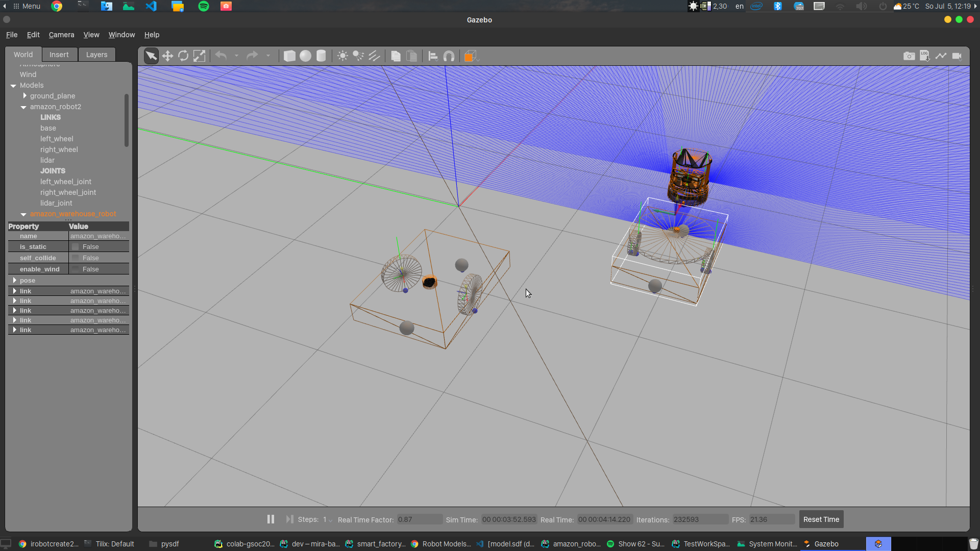
Task: Select the Scale mode tool
Action: point(199,56)
